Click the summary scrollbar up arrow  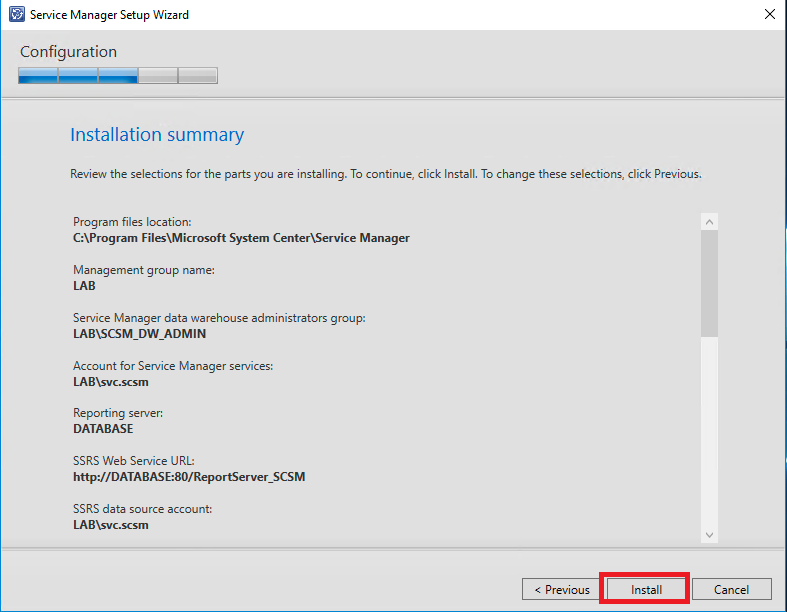pos(709,222)
